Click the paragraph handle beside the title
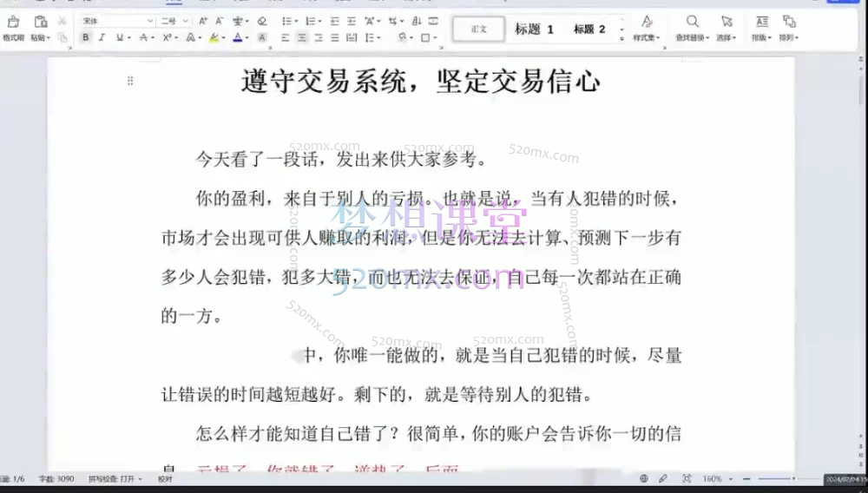Image resolution: width=868 pixels, height=493 pixels. pos(130,81)
